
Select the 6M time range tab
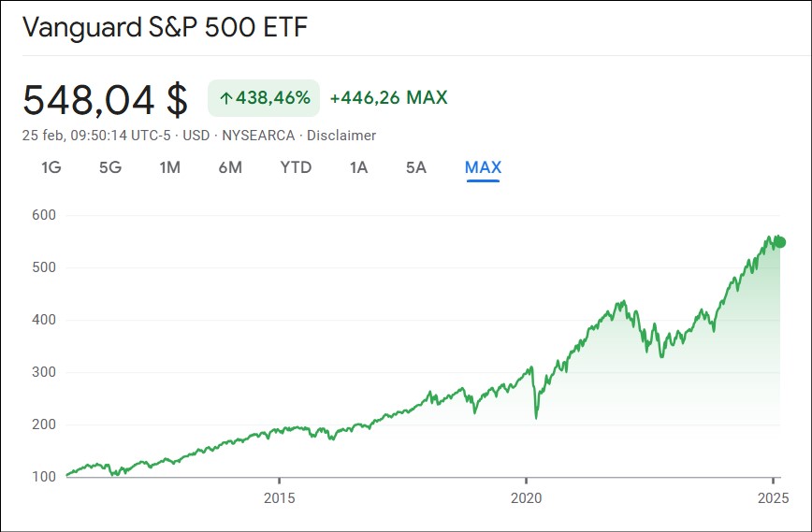pos(230,167)
